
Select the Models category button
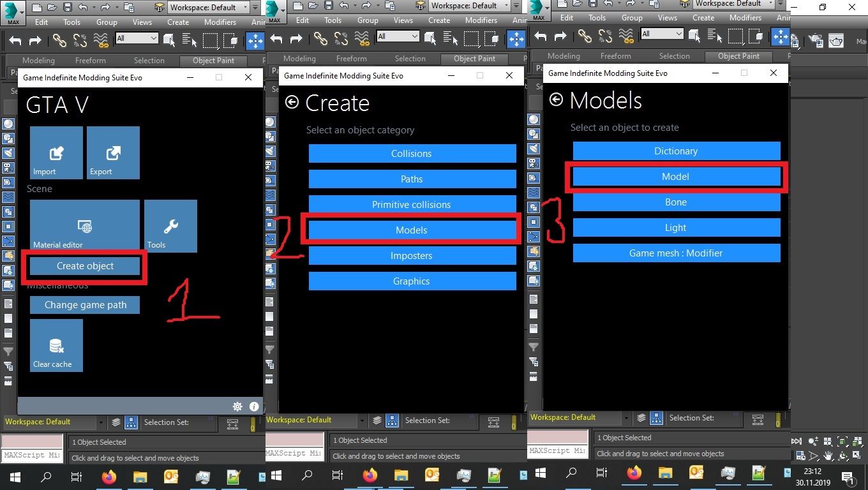pos(412,230)
